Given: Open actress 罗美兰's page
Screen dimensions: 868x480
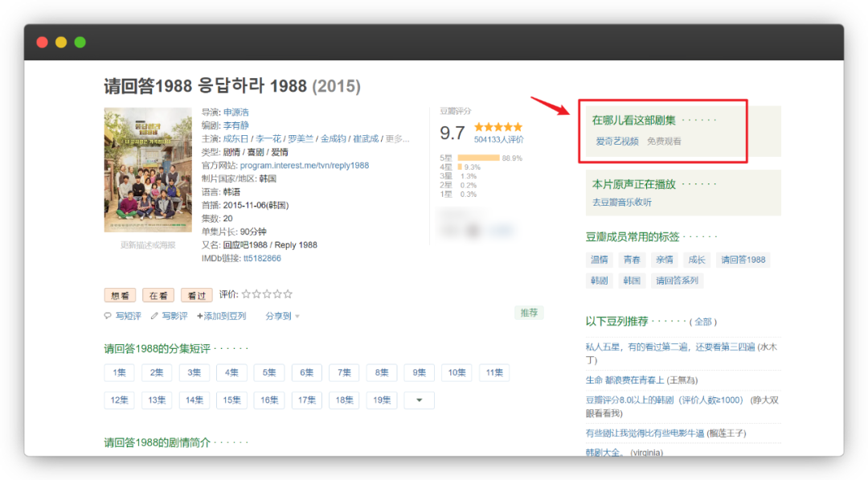Looking at the screenshot, I should 301,138.
